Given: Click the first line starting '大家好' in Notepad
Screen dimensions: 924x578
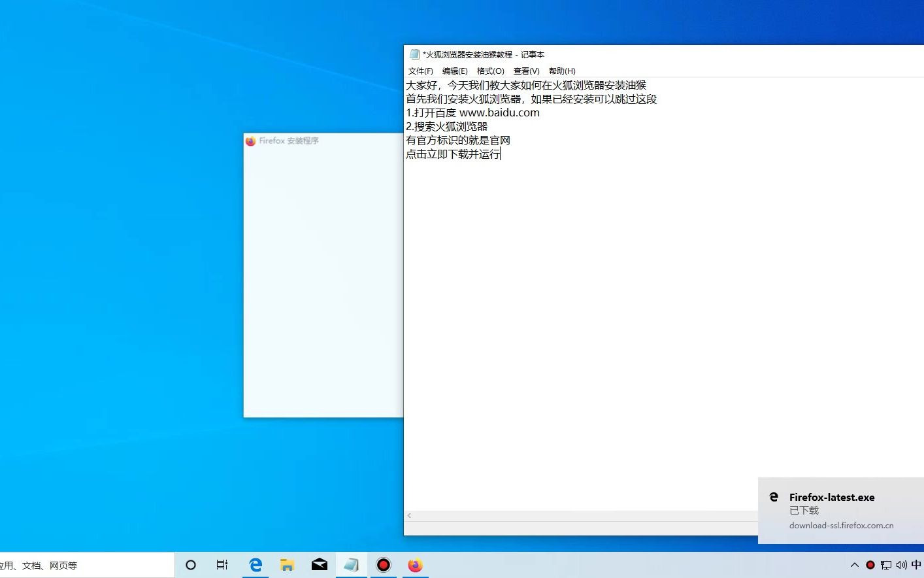Looking at the screenshot, I should [526, 85].
